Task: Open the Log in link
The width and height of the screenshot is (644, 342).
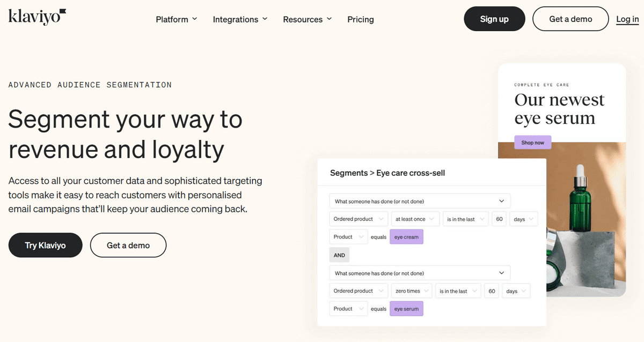Action: [627, 19]
